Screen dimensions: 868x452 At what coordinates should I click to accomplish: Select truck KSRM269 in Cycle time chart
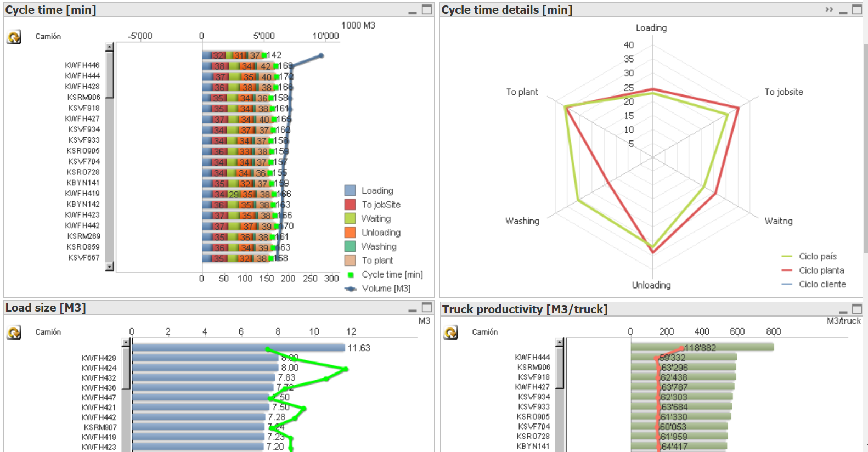[84, 236]
